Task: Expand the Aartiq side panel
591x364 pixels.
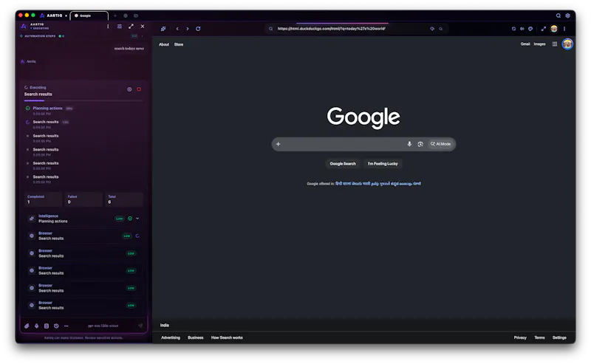Action: click(131, 27)
